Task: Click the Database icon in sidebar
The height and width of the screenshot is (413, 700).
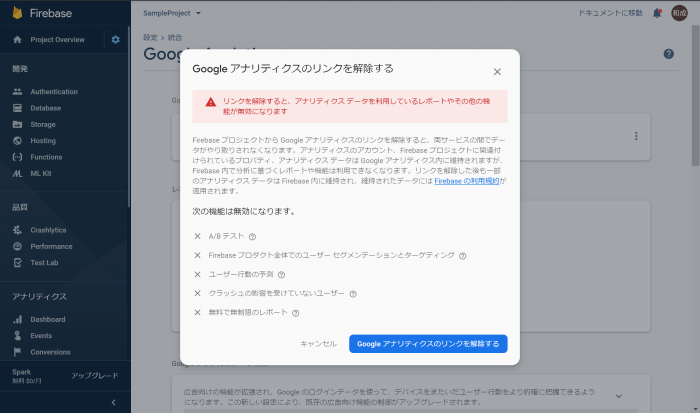Action: click(x=17, y=108)
